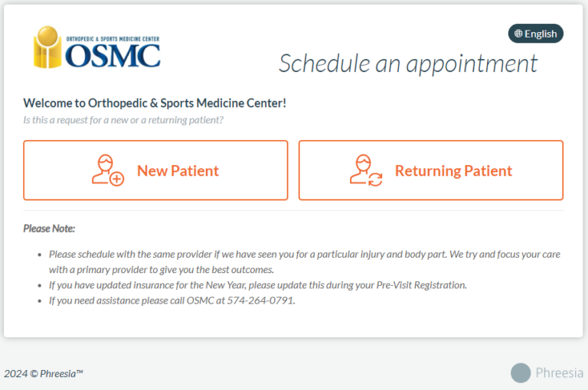Screen dimensions: 588x390
Task: Click the 2024 © Phreesia copyright text
Action: 44,373
